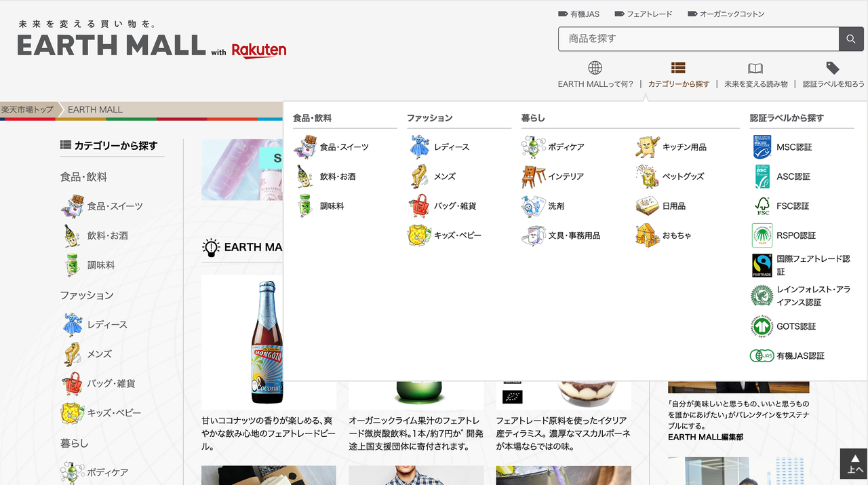Click the オーガニックコットン keyword tag link
Screen dimensions: 868x485
tap(726, 14)
